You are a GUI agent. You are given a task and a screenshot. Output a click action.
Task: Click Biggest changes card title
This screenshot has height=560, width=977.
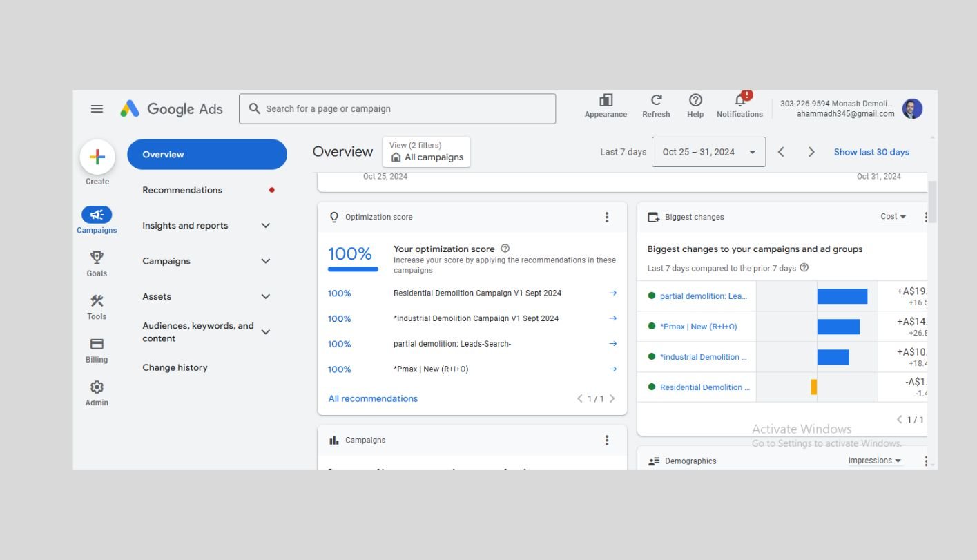[x=694, y=217]
